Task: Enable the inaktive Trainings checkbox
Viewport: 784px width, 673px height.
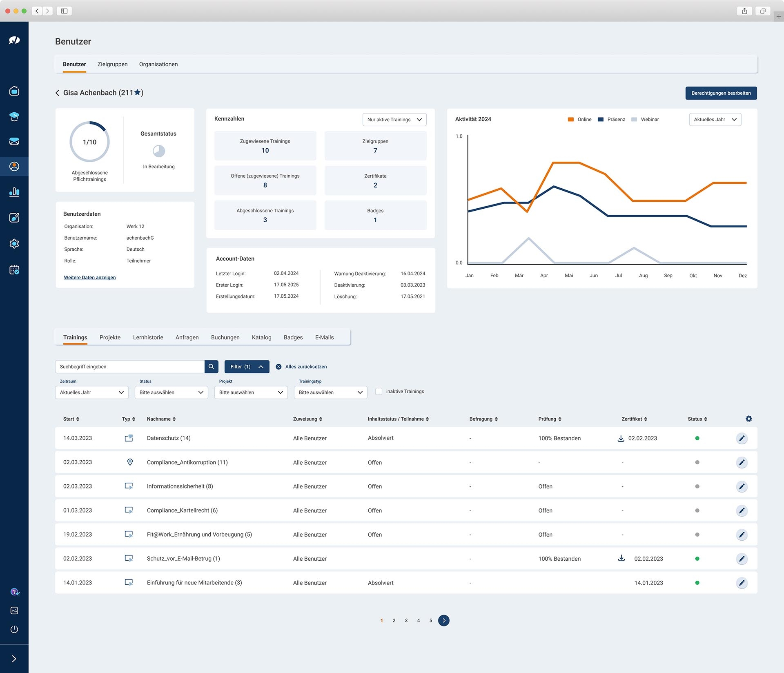Action: coord(379,391)
